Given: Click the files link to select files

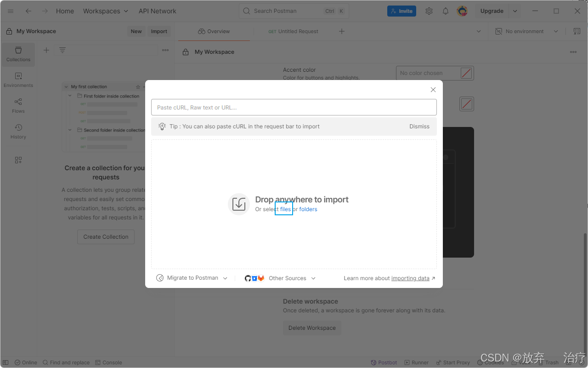Looking at the screenshot, I should (285, 209).
